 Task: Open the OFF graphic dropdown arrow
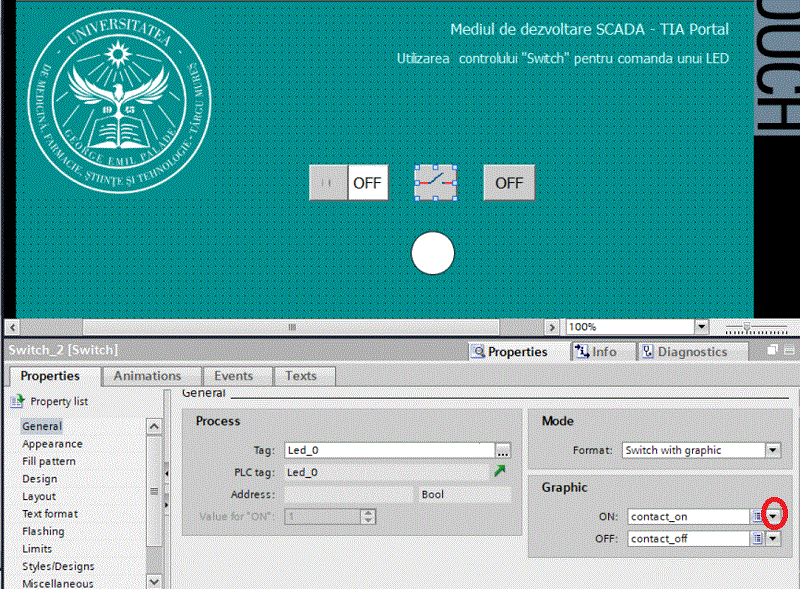(773, 538)
